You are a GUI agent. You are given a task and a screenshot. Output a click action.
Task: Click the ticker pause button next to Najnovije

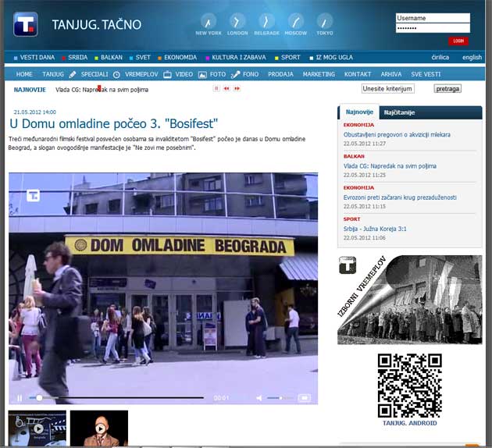point(216,89)
